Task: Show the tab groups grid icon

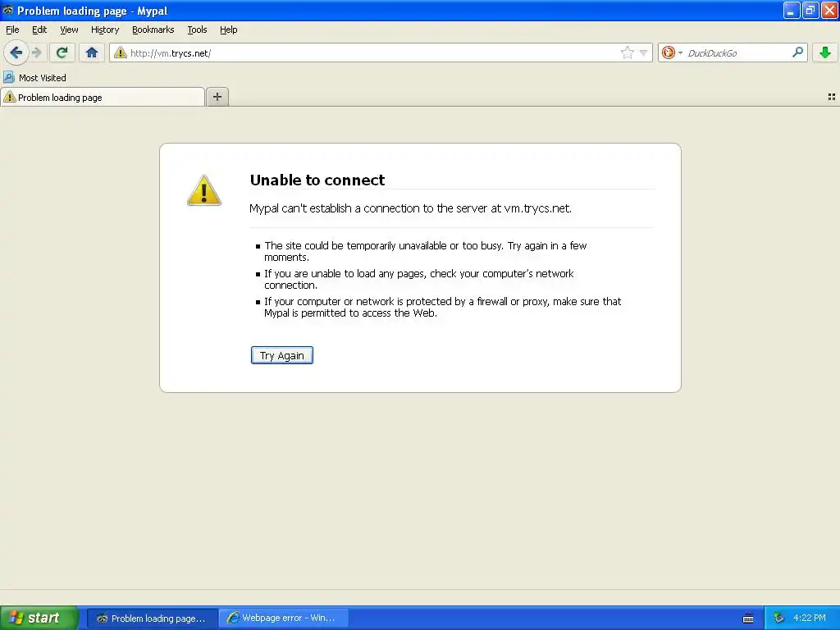Action: (832, 97)
